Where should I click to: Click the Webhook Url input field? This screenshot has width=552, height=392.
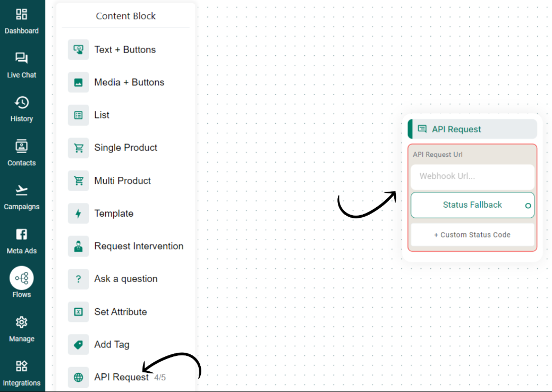[x=472, y=176]
